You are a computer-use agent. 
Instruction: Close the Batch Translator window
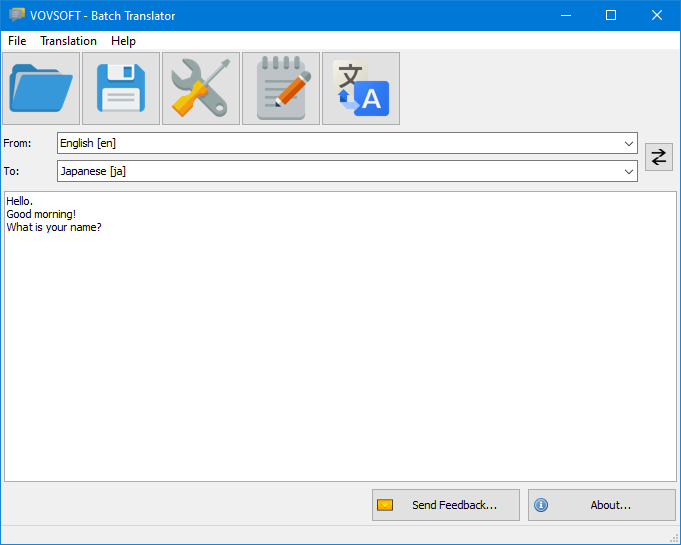657,15
